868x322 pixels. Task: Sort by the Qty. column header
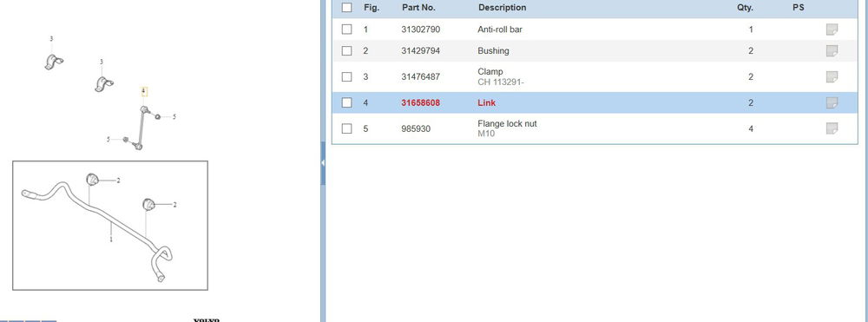tap(745, 8)
